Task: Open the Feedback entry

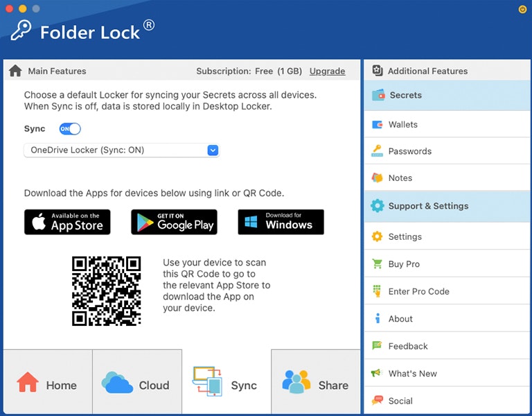Action: click(x=447, y=346)
